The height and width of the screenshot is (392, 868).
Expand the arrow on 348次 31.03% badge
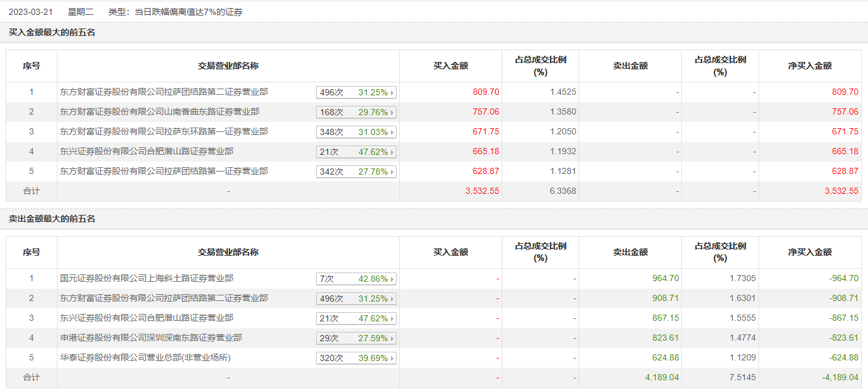[392, 133]
